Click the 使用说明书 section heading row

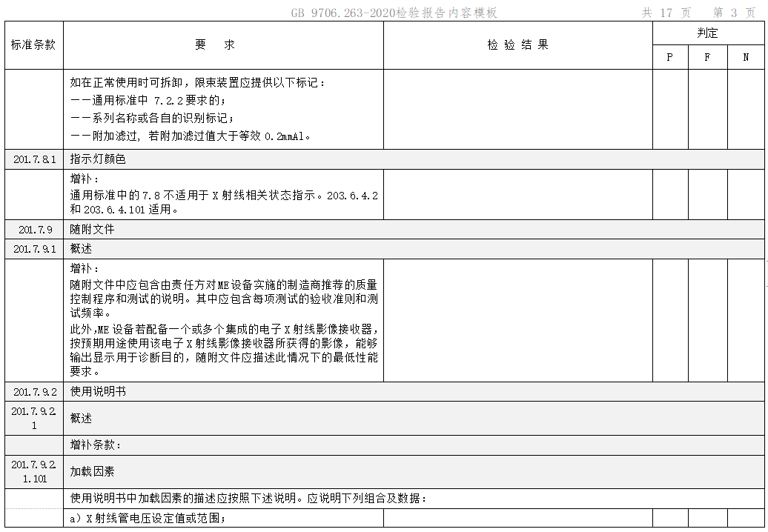385,391
